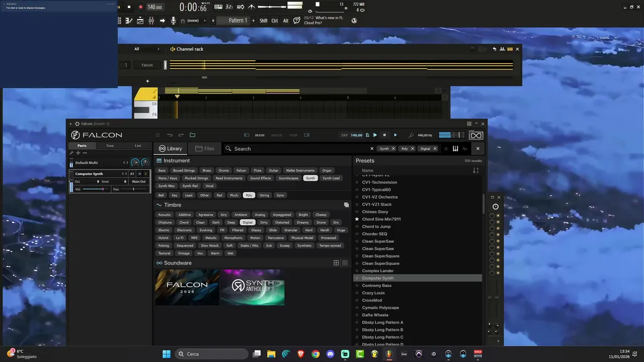The width and height of the screenshot is (644, 362).
Task: Toggle the Falcon metronome icon
Action: pyautogui.click(x=367, y=135)
